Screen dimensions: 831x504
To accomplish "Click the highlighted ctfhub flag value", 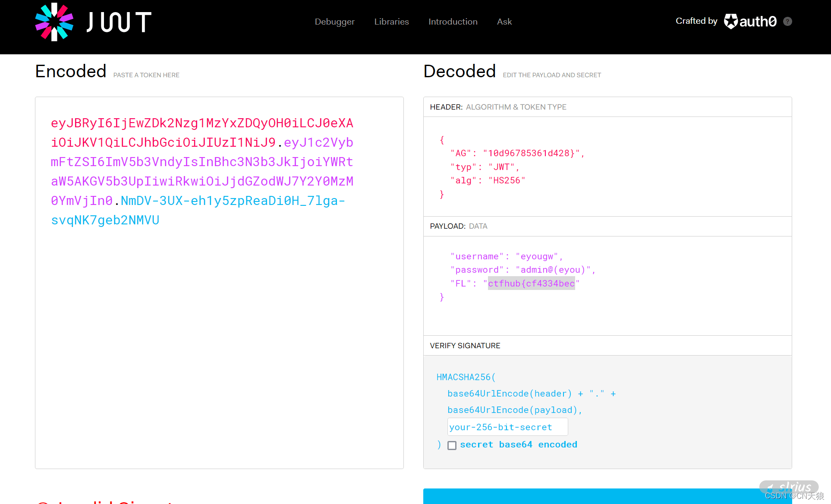I will pyautogui.click(x=531, y=283).
